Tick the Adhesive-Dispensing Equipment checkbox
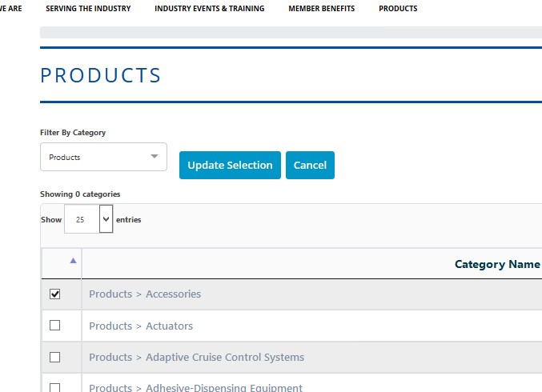This screenshot has width=542, height=392. click(54, 387)
